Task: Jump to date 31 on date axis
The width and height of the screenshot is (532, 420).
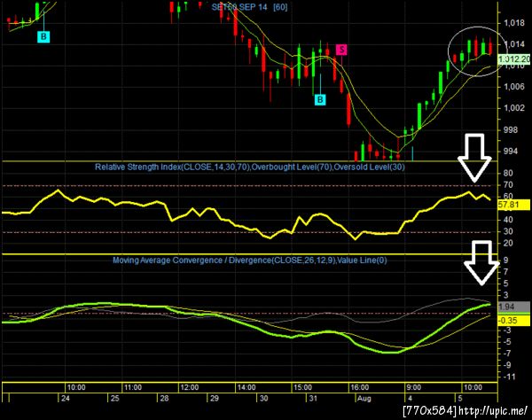Action: point(313,399)
